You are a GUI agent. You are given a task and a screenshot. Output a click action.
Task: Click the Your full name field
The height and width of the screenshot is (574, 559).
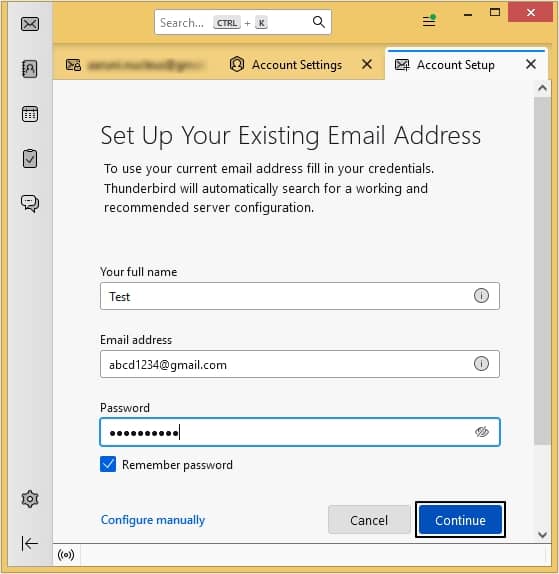point(299,296)
